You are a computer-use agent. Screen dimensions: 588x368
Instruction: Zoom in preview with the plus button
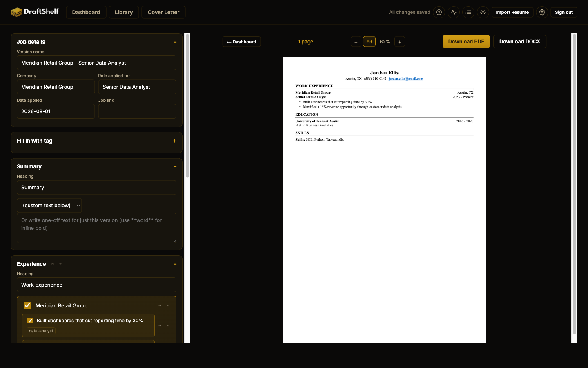[400, 42]
